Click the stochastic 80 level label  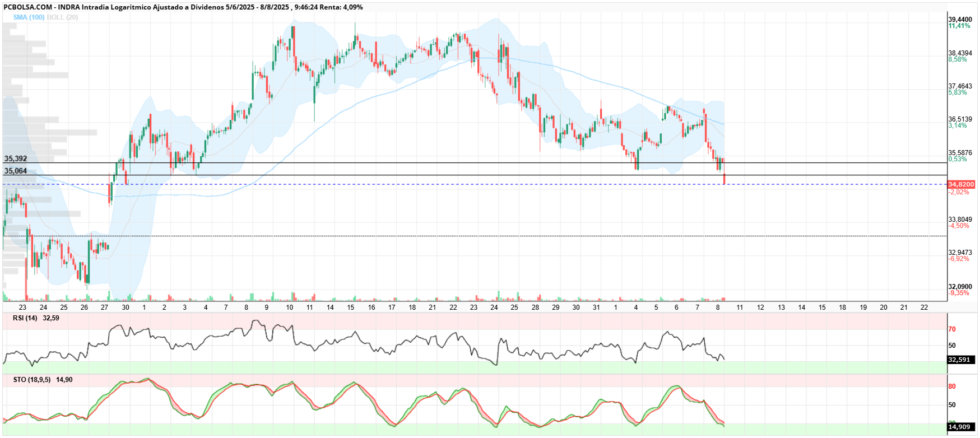point(952,386)
